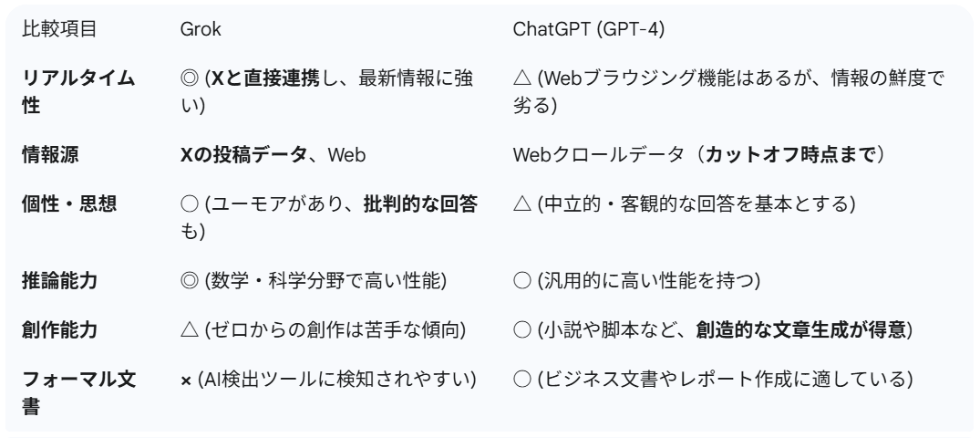Click the 比較項目 header cell

coord(59,29)
